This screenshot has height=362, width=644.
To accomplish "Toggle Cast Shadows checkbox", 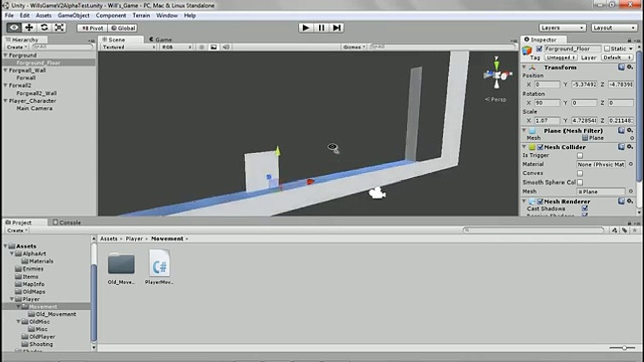I will (x=585, y=209).
